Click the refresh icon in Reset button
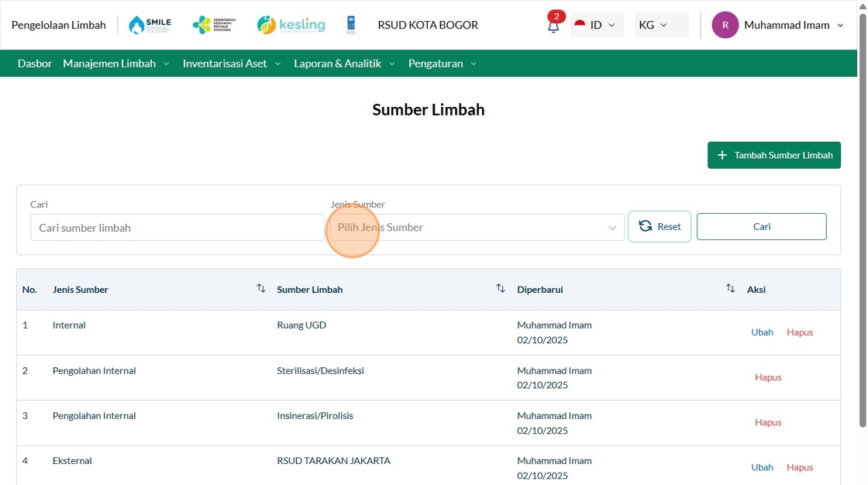The width and height of the screenshot is (868, 485). click(646, 226)
